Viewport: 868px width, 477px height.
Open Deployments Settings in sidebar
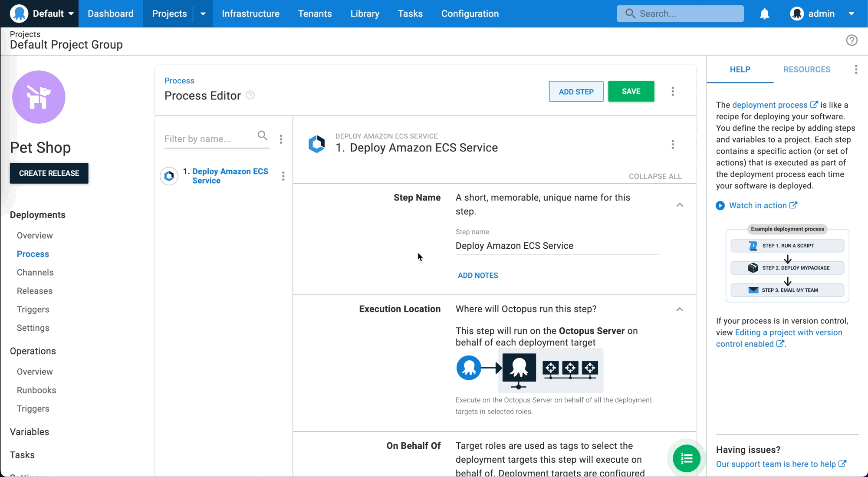coord(33,328)
